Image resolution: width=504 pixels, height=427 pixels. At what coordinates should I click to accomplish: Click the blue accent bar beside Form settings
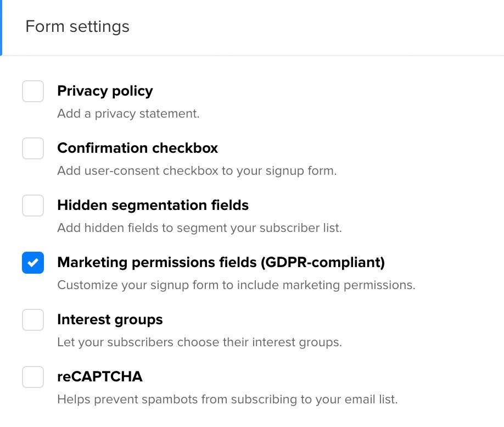[1, 27]
